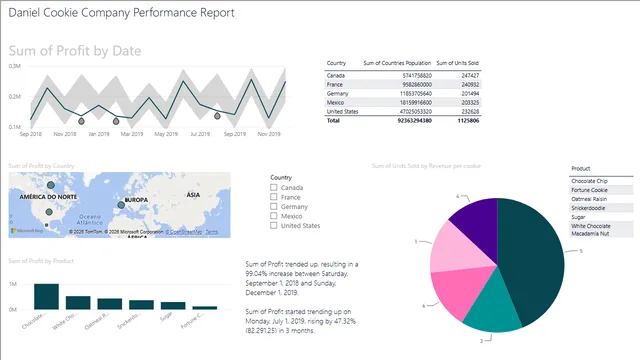The width and height of the screenshot is (640, 360).
Task: Select Snickerdoodle in the Product slicer
Action: point(601,208)
